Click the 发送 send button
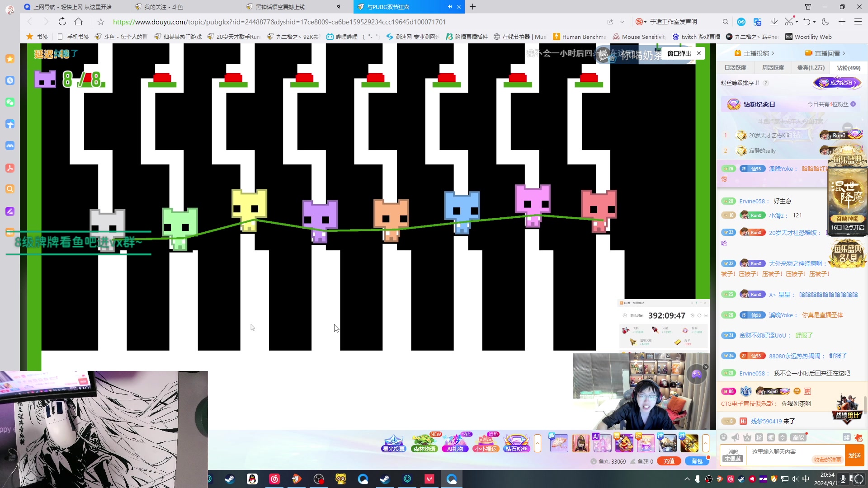The height and width of the screenshot is (488, 868). [854, 455]
